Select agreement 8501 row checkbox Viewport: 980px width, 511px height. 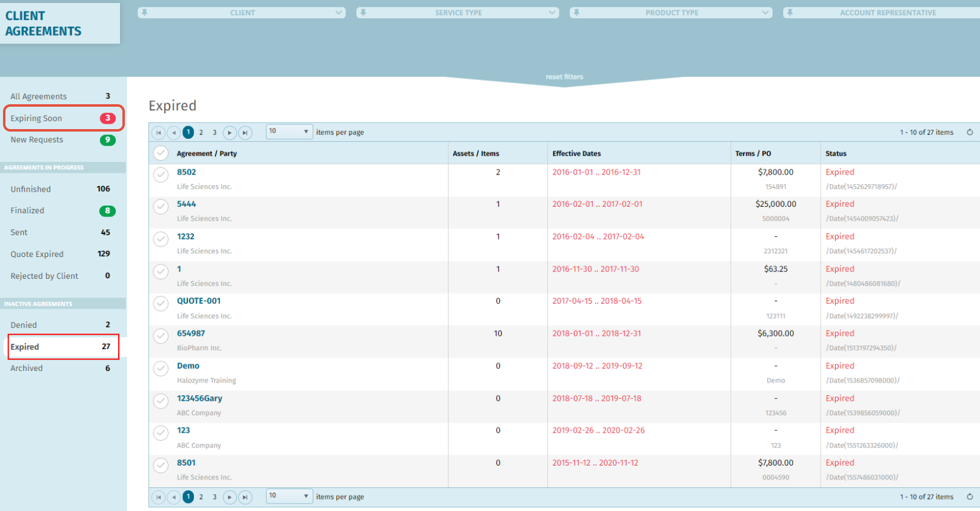(x=161, y=465)
